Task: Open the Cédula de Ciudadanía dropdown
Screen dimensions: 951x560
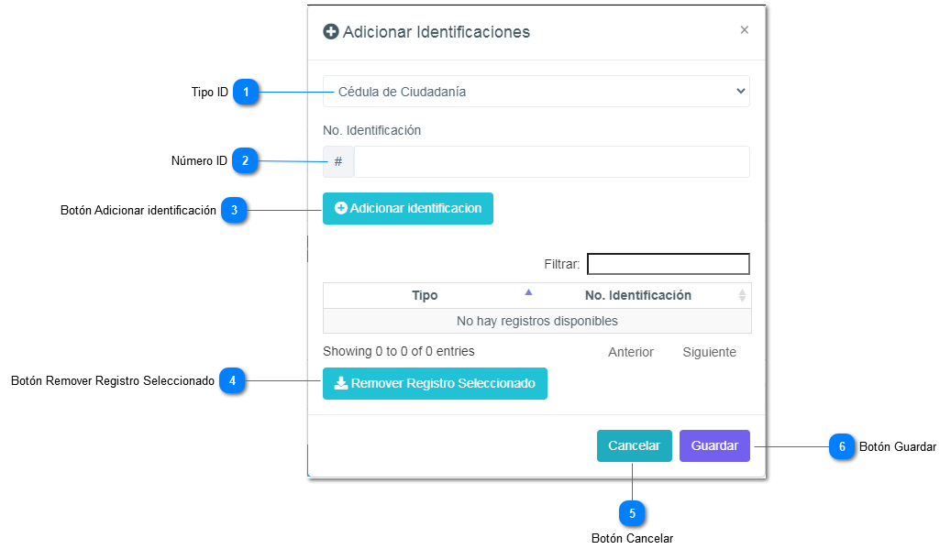Action: point(536,92)
